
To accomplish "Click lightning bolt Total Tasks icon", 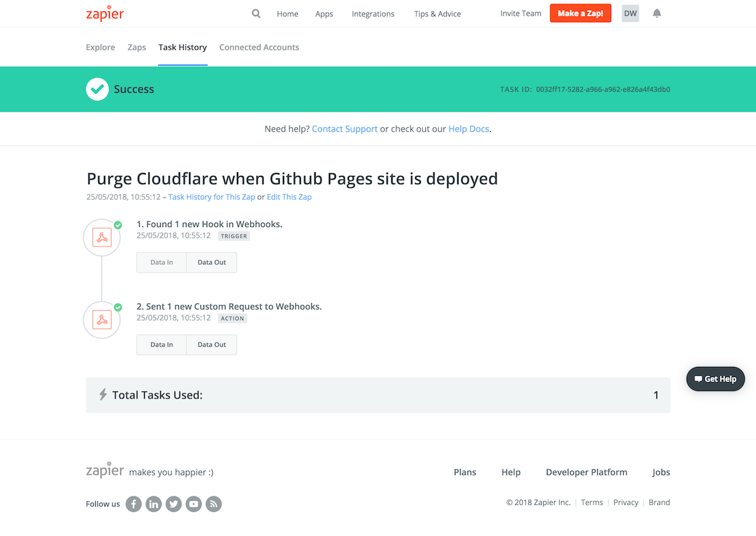I will [103, 395].
